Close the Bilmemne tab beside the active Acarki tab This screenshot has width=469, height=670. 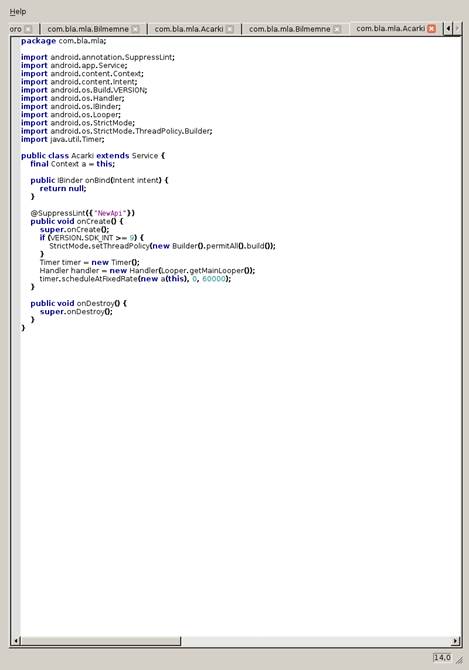[x=337, y=29]
